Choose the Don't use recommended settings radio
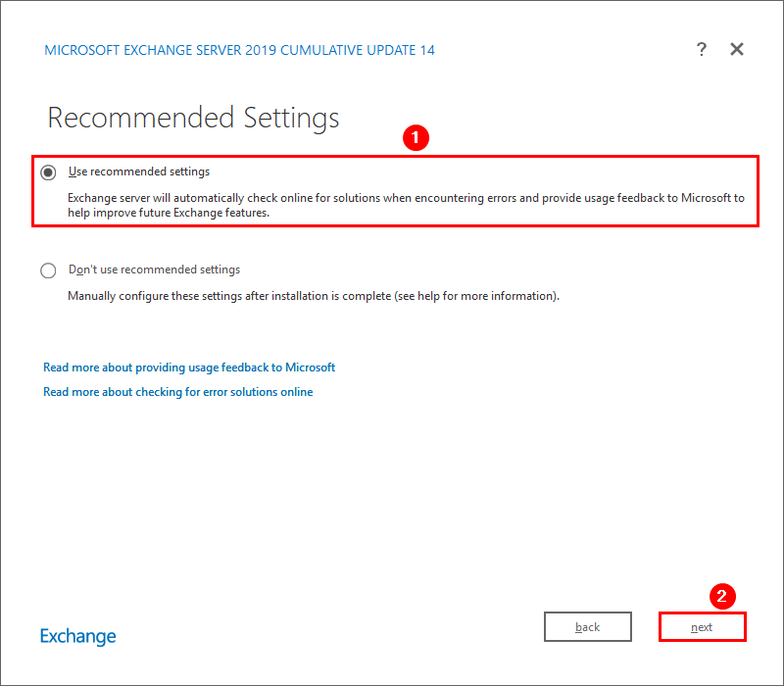 click(x=49, y=270)
